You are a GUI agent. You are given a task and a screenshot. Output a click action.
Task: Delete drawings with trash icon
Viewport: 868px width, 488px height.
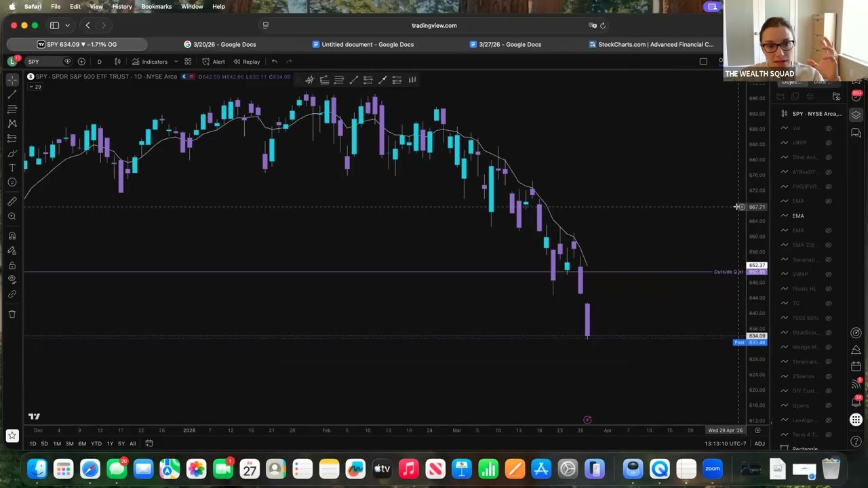point(12,314)
